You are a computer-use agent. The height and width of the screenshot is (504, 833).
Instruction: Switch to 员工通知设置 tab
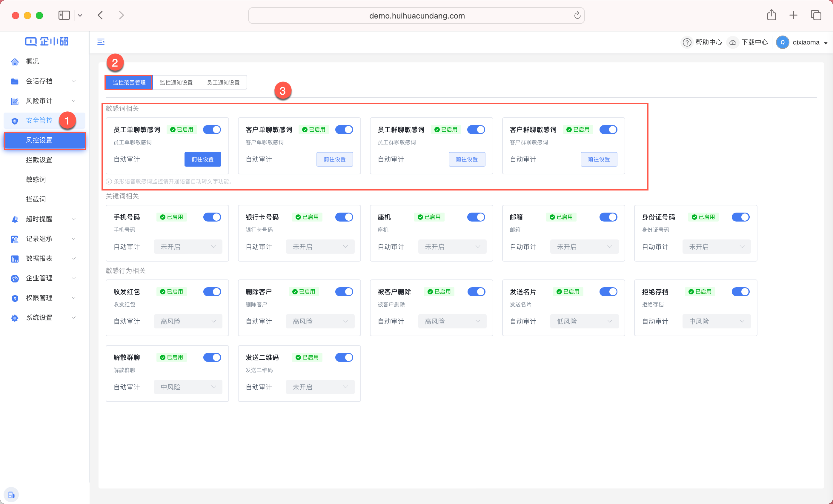tap(223, 82)
